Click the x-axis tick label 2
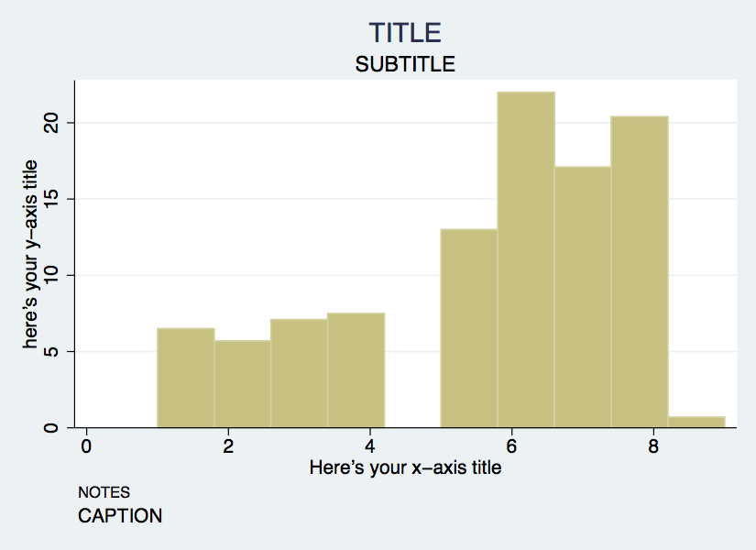Screen dimensions: 756x550 tap(228, 446)
